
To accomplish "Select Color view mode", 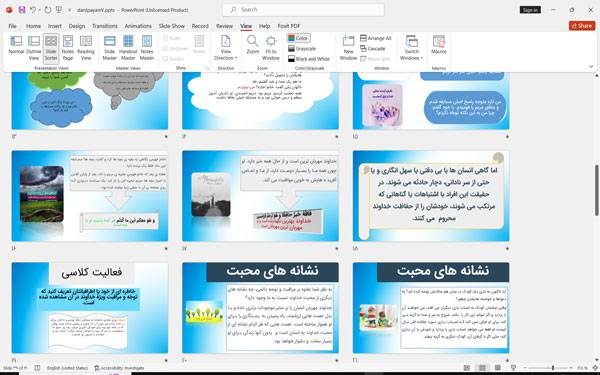I will point(298,38).
